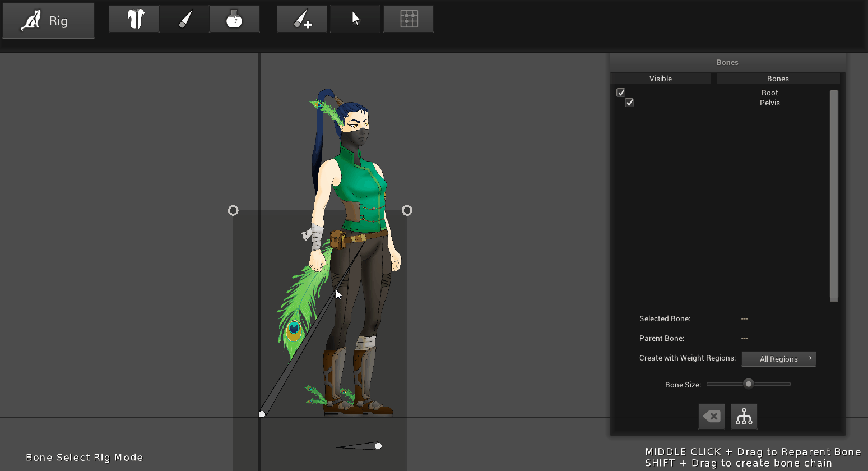Screen dimensions: 868x471
Task: Choose the arrow select bone tool
Action: pyautogui.click(x=355, y=20)
